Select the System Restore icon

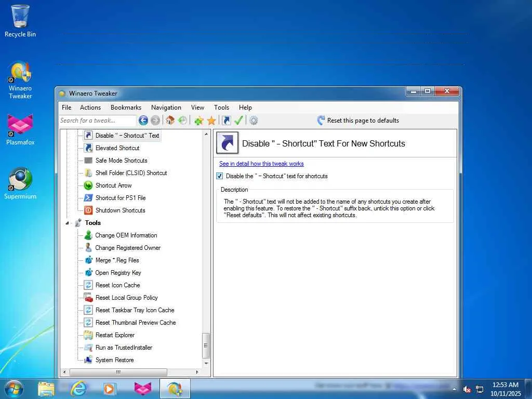tap(88, 360)
